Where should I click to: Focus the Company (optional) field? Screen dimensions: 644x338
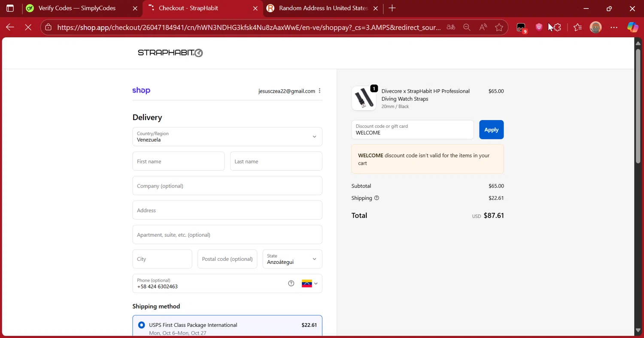pos(227,186)
